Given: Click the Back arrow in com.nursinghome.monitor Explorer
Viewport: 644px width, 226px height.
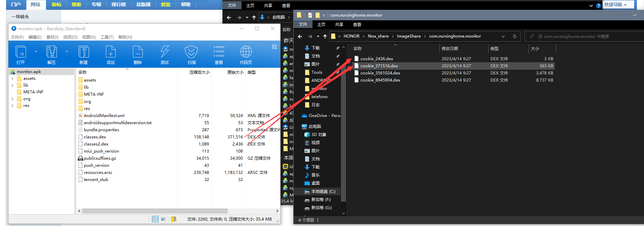Looking at the screenshot, I should pos(300,36).
